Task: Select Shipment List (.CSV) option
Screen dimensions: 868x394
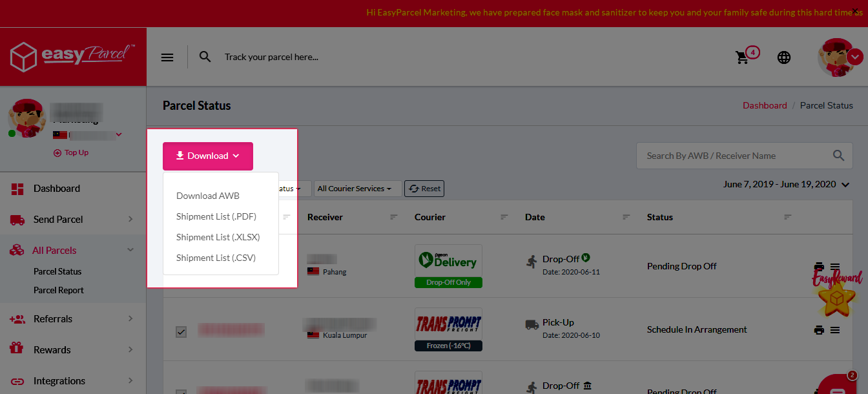Action: [x=216, y=258]
